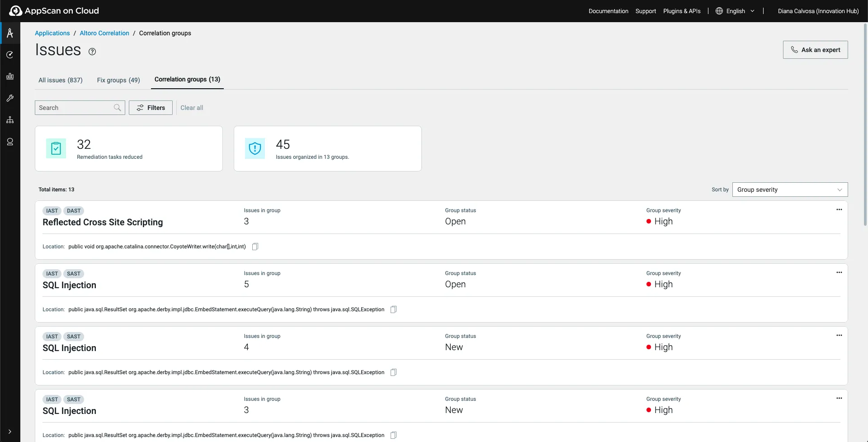Open the Filters panel

[x=151, y=108]
